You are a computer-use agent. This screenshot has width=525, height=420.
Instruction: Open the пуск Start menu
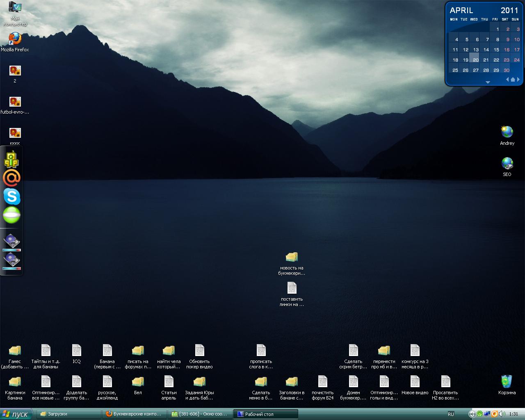pyautogui.click(x=15, y=414)
